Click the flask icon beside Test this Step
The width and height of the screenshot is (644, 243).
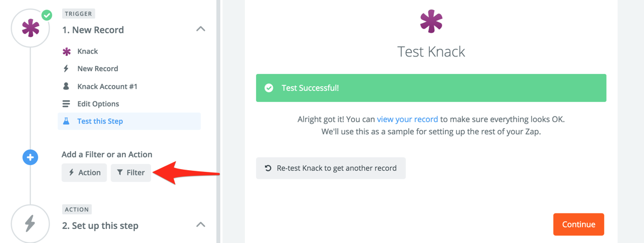pos(67,121)
